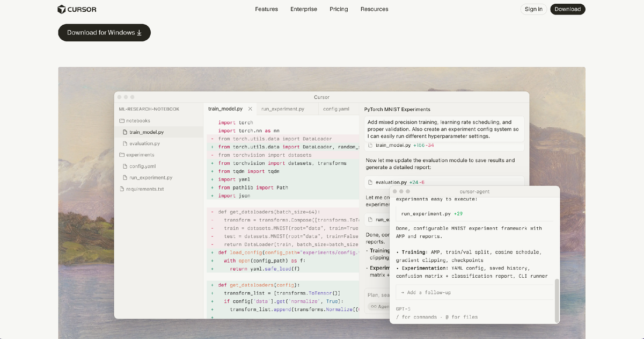Image resolution: width=644 pixels, height=339 pixels.
Task: Select train_model.py in the file tree
Action: [x=159, y=132]
